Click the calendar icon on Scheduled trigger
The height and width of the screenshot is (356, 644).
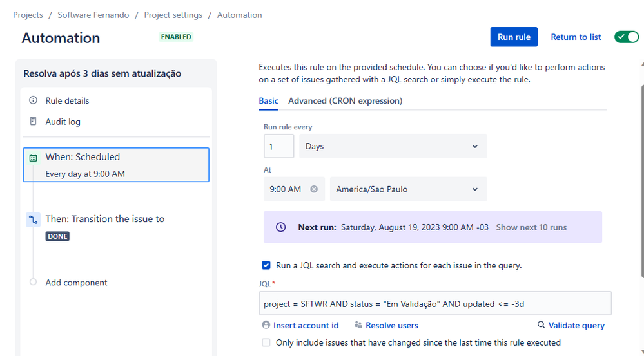34,157
